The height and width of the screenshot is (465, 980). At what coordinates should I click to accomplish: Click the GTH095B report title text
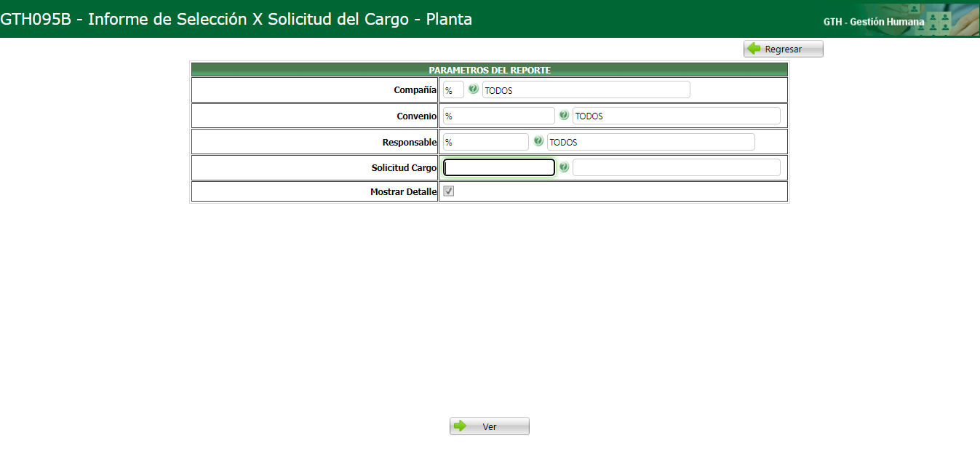coord(236,19)
